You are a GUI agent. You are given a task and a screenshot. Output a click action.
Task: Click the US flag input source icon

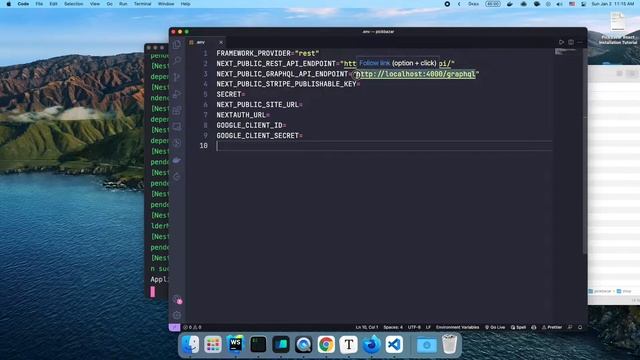point(572,4)
